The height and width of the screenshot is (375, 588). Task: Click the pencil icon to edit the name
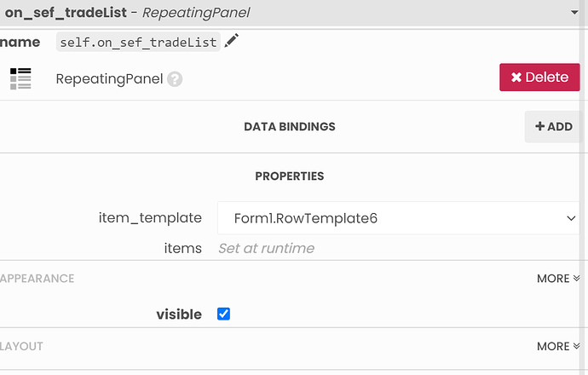(x=232, y=41)
